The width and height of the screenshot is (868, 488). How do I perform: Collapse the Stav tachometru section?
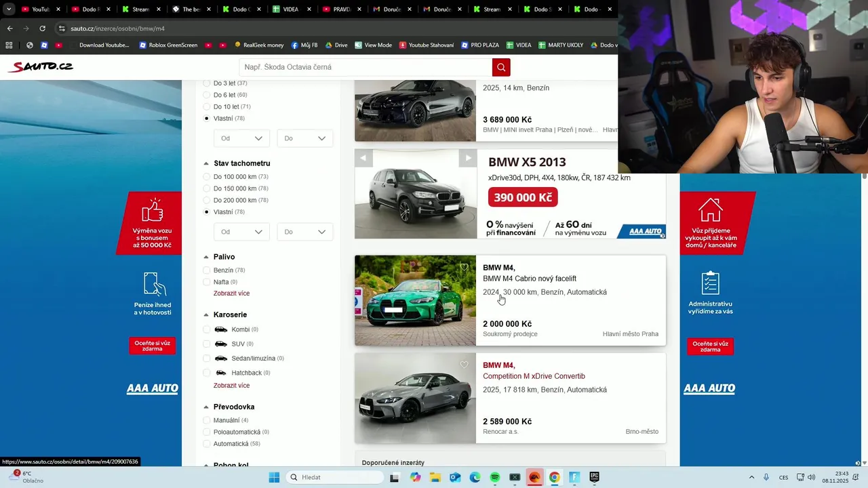(x=206, y=163)
